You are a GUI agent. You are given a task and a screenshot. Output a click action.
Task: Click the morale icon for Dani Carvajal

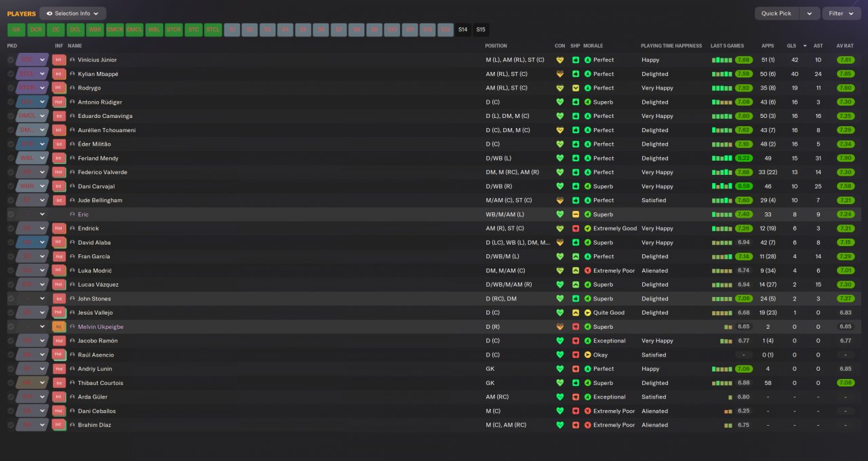(x=587, y=186)
